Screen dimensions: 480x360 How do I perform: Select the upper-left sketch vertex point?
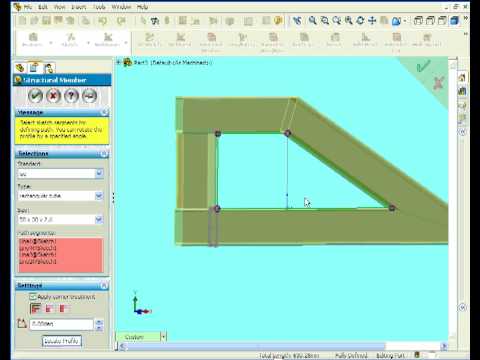218,133
